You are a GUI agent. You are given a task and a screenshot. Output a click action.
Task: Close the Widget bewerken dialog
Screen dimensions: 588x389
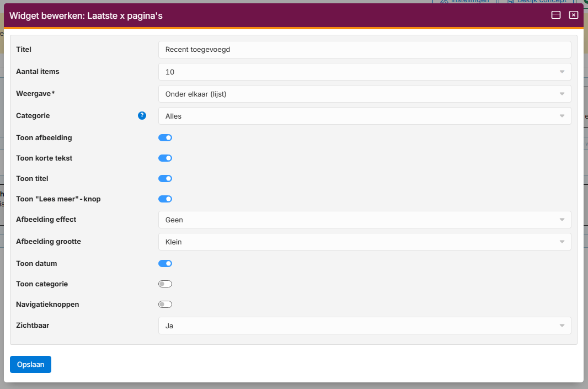coord(574,15)
